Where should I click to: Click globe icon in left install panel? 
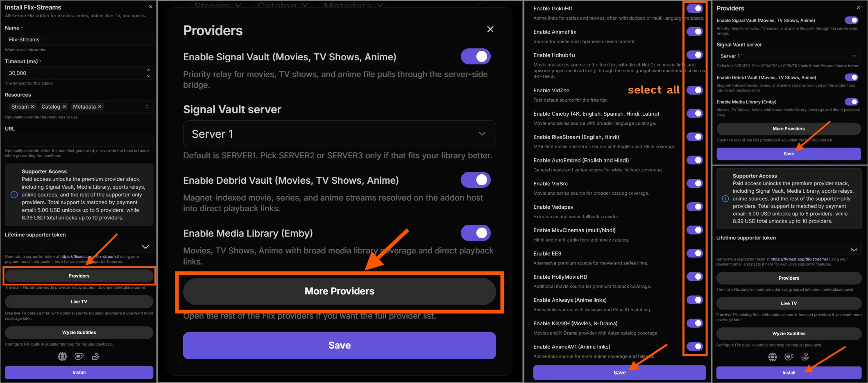click(62, 356)
